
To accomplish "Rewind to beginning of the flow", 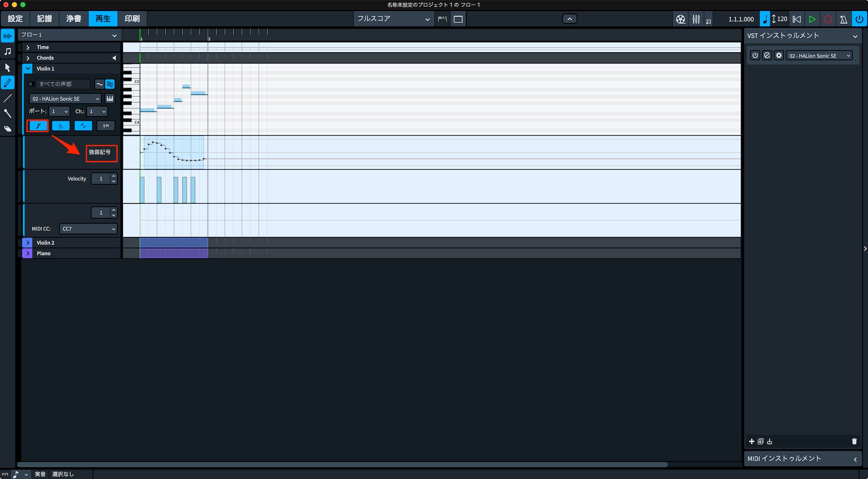I will (797, 19).
